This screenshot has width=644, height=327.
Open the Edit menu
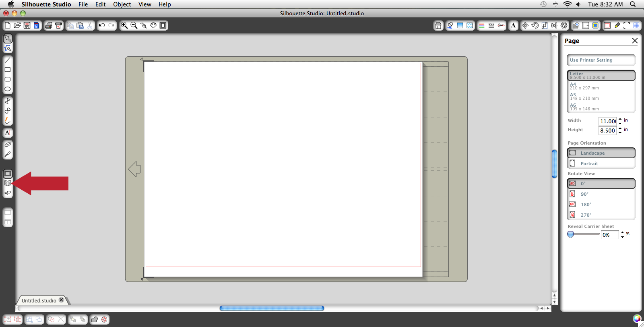pos(101,4)
